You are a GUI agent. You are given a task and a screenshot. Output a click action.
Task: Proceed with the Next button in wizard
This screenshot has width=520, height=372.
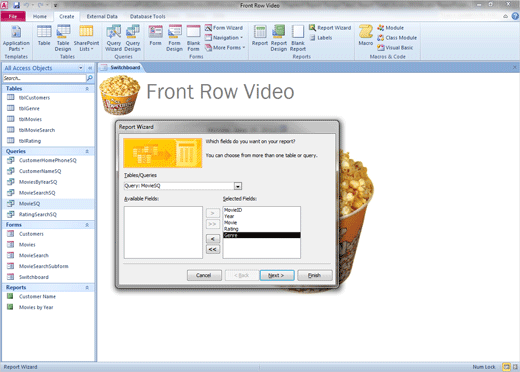click(277, 275)
